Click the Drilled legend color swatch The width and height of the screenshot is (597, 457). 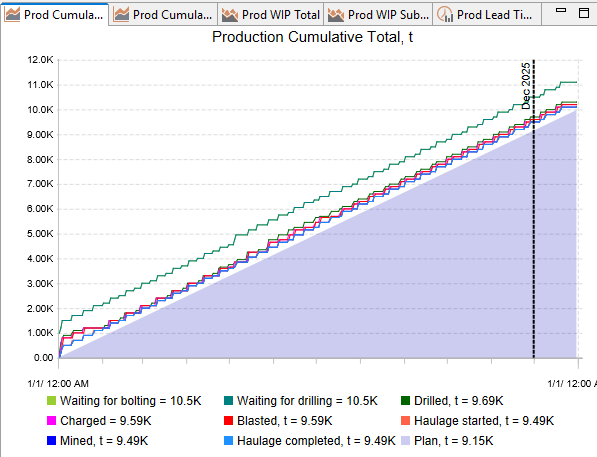(x=405, y=401)
